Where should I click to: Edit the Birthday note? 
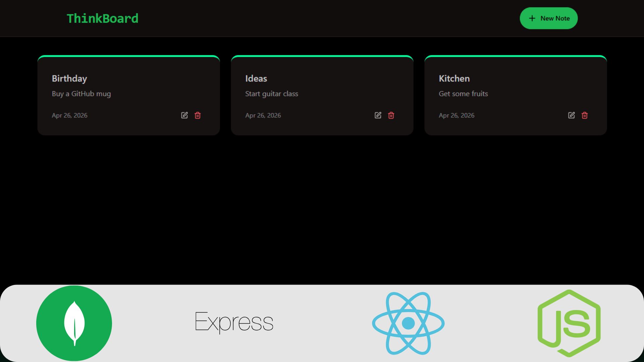(184, 115)
